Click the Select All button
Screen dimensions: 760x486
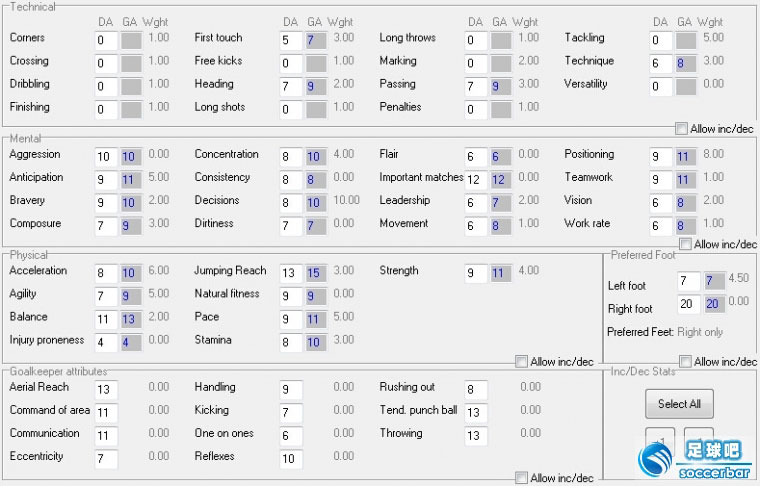click(x=679, y=404)
